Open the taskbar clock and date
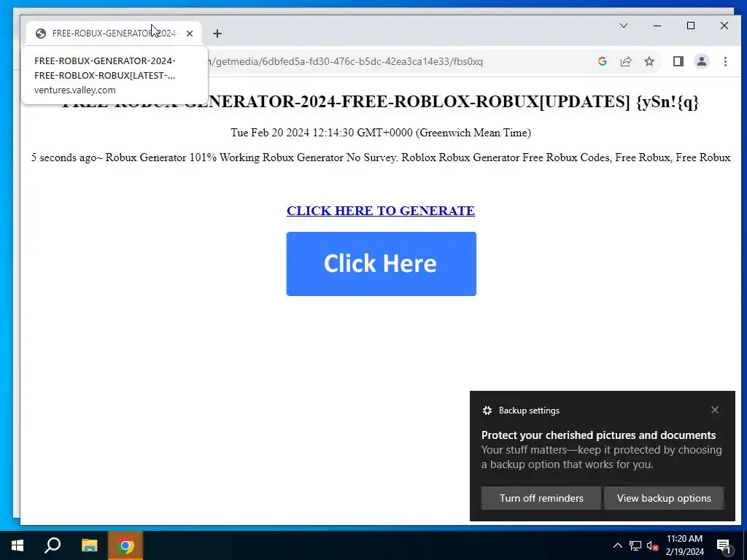The width and height of the screenshot is (747, 560). 684,545
